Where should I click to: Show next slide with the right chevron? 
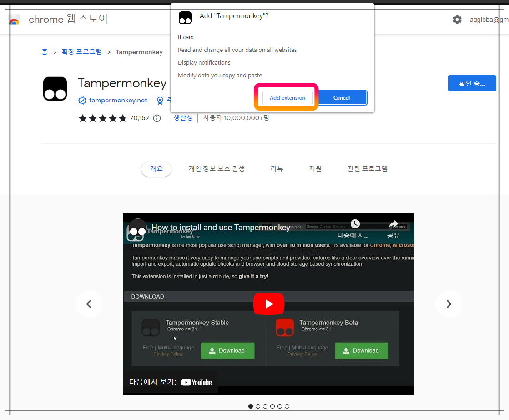[x=449, y=304]
